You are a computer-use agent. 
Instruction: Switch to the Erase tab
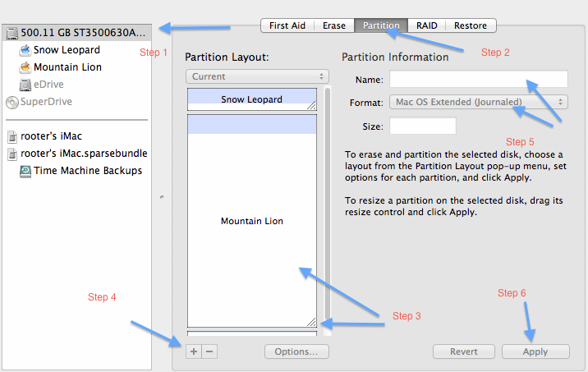334,25
